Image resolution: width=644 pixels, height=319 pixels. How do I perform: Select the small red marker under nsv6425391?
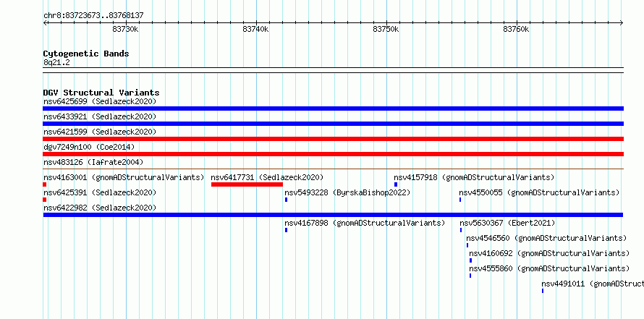coord(45,200)
